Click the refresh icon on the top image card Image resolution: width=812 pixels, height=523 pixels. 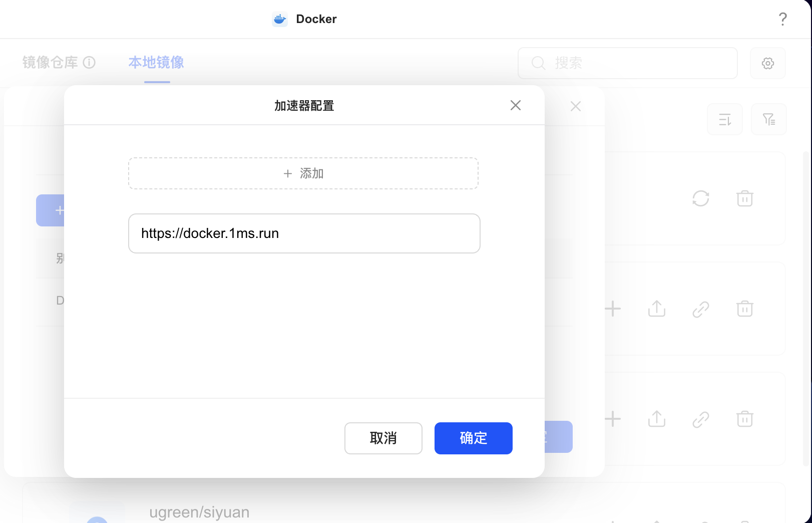point(701,198)
